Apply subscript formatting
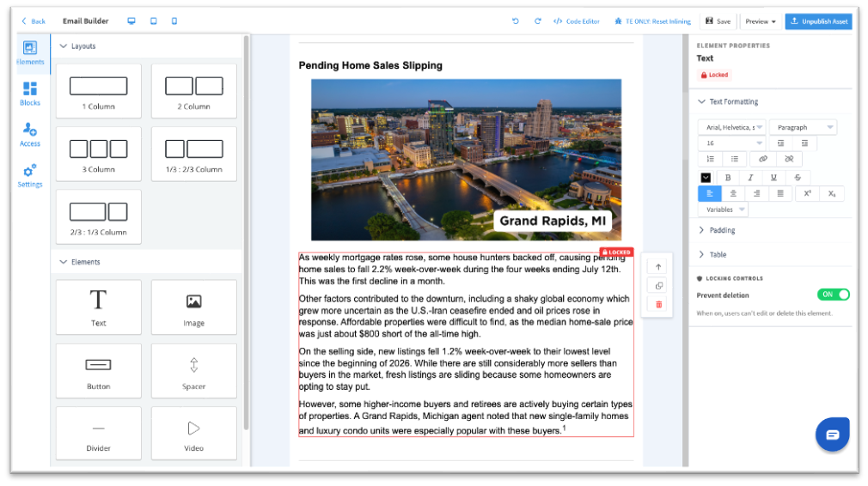 pos(831,193)
